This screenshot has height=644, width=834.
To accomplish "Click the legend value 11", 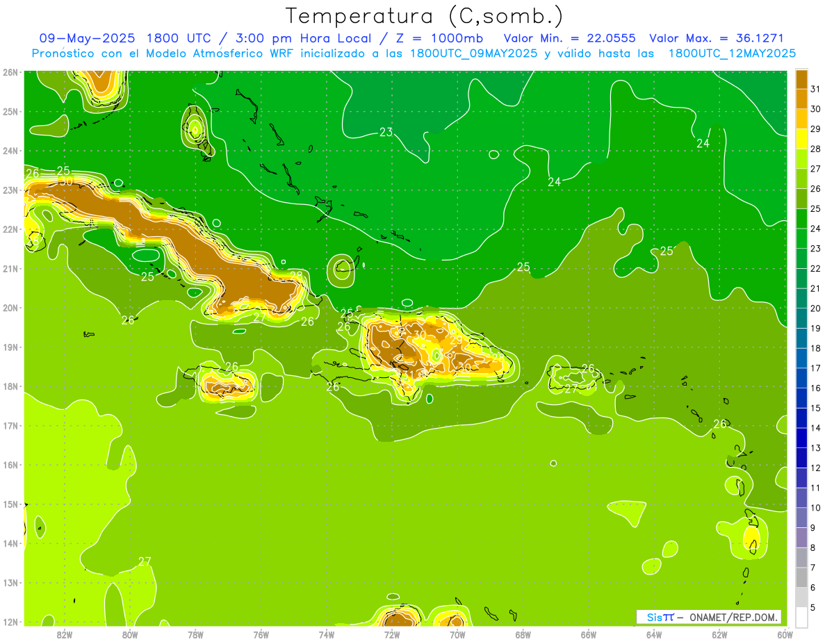I will click(816, 488).
